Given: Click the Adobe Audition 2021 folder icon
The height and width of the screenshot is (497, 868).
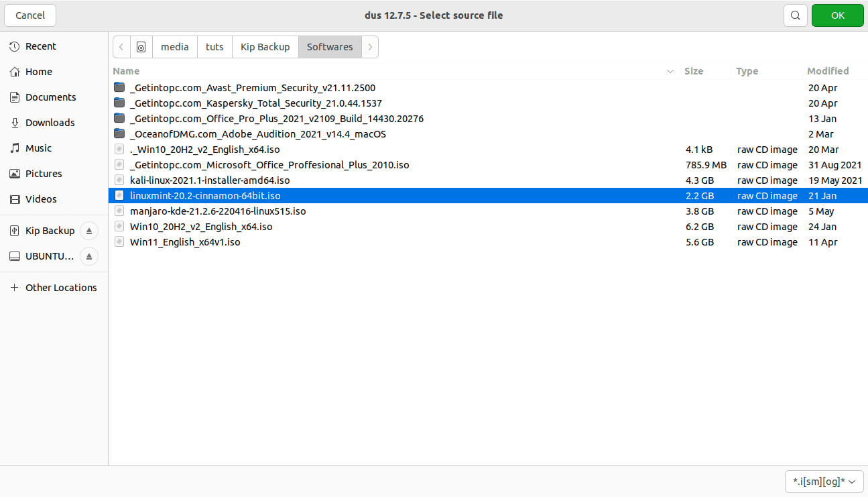Looking at the screenshot, I should click(119, 133).
